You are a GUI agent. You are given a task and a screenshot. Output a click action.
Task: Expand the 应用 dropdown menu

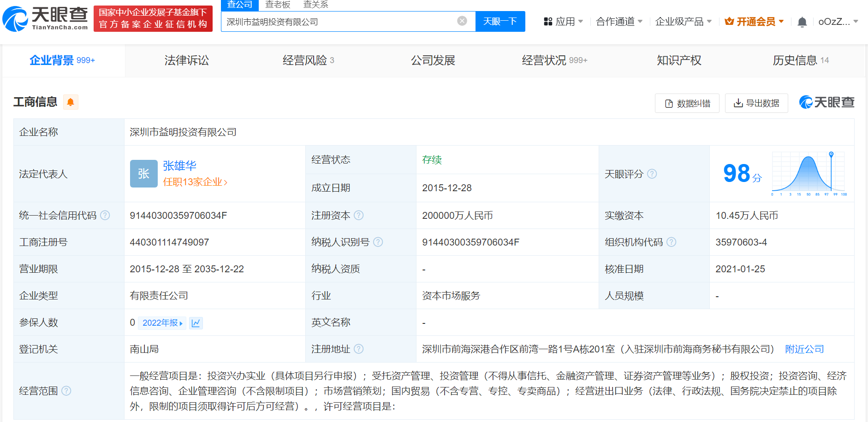pos(564,22)
